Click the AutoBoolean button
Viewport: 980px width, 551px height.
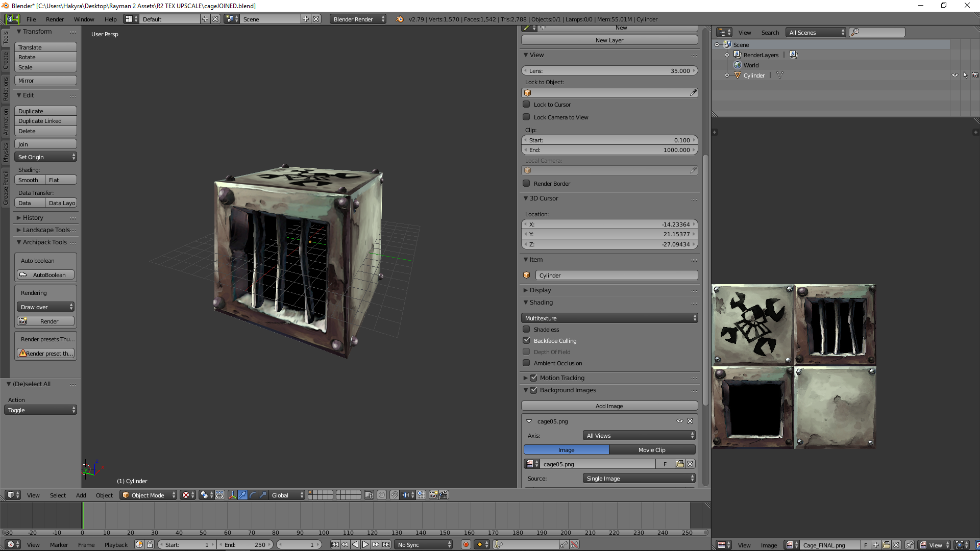[45, 275]
